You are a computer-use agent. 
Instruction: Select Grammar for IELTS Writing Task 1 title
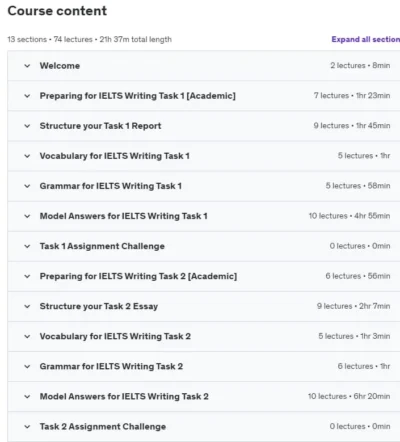point(111,186)
